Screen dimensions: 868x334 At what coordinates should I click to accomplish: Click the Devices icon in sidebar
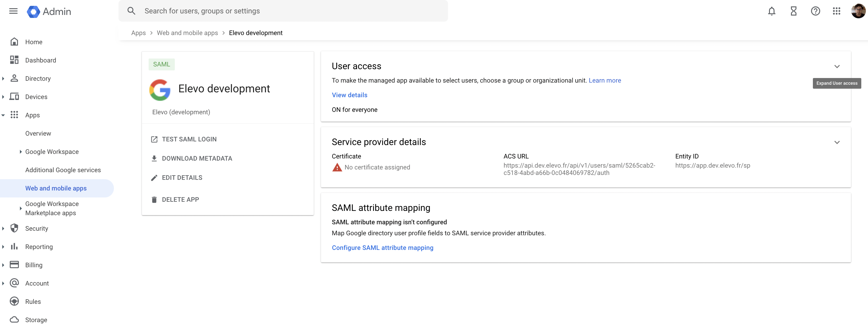(x=14, y=96)
